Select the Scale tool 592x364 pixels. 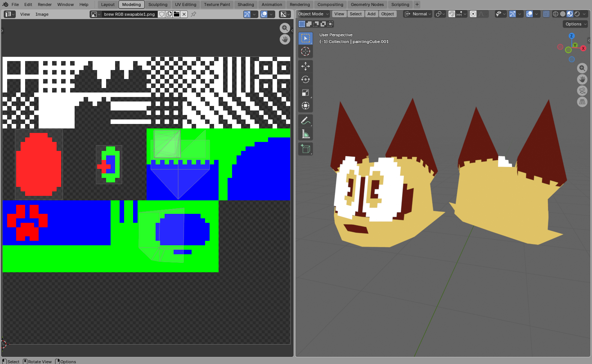coord(306,92)
